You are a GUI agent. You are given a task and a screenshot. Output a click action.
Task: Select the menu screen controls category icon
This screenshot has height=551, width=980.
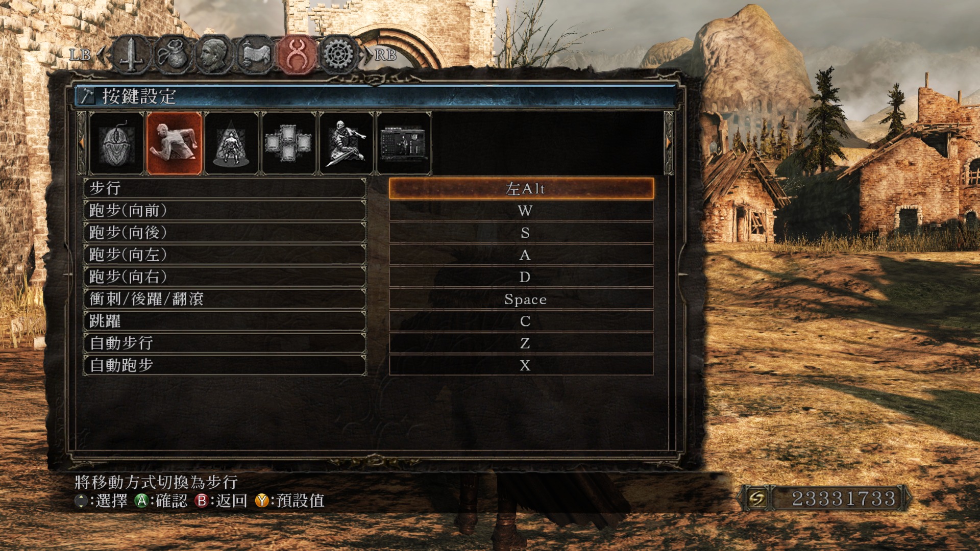point(403,144)
